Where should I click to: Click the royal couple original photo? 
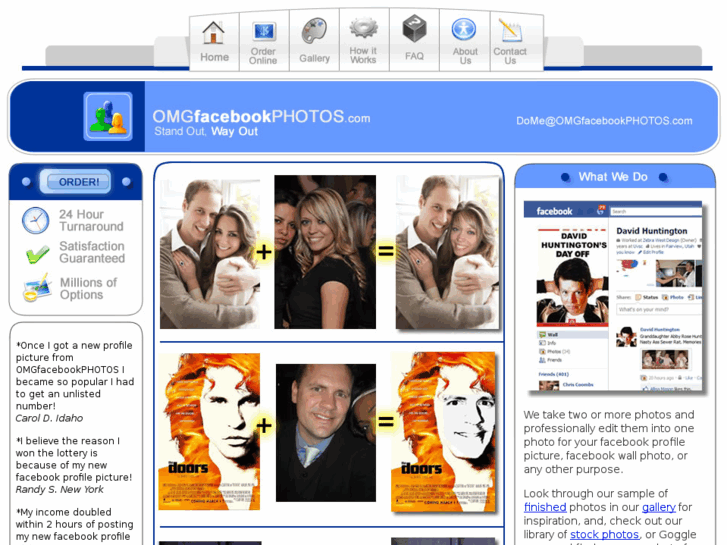pyautogui.click(x=210, y=254)
